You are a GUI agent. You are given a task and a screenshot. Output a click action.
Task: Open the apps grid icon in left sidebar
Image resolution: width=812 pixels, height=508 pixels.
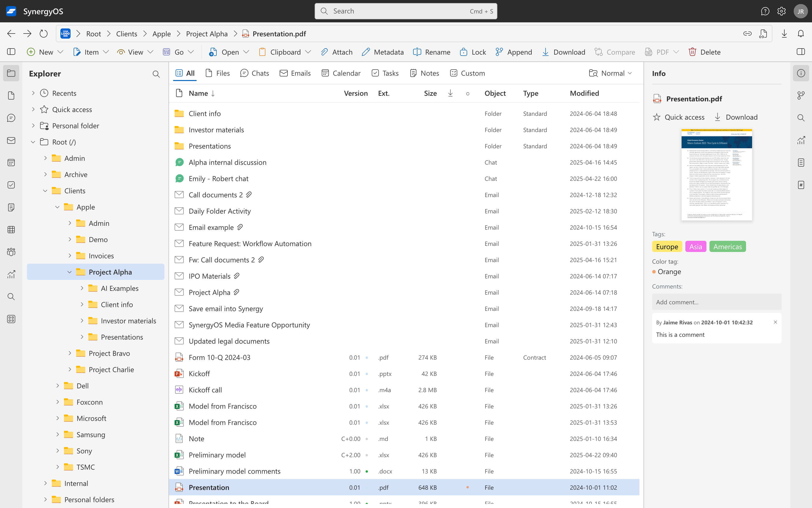click(x=11, y=319)
